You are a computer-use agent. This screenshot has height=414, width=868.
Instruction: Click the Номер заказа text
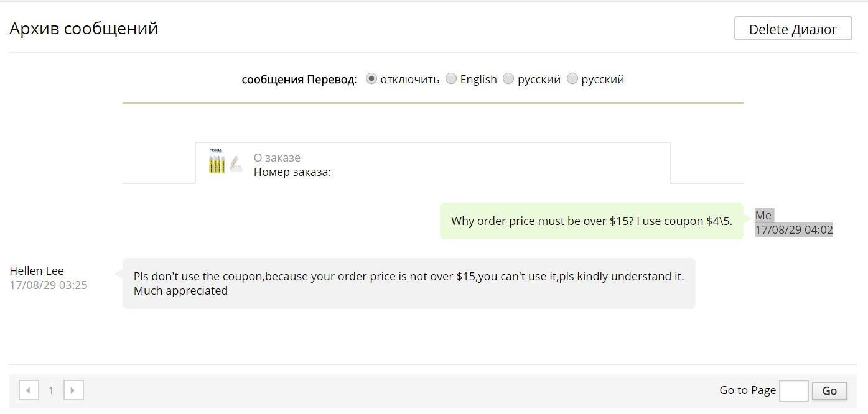coord(292,172)
